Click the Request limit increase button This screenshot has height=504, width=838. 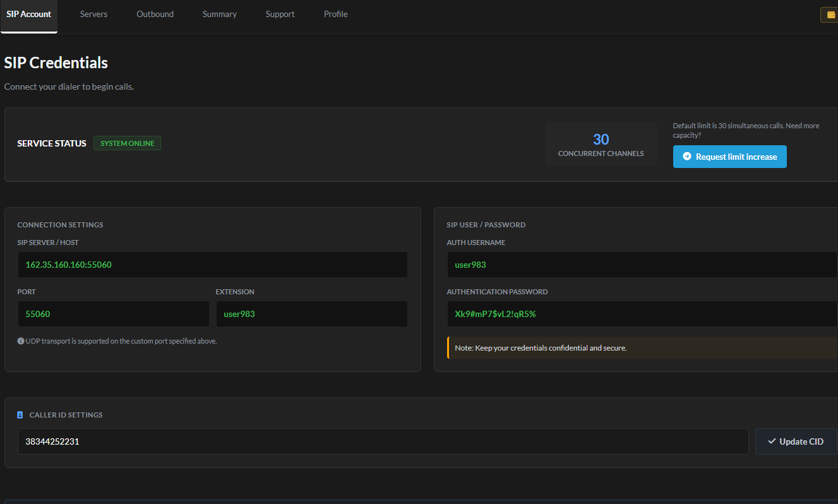[729, 157]
